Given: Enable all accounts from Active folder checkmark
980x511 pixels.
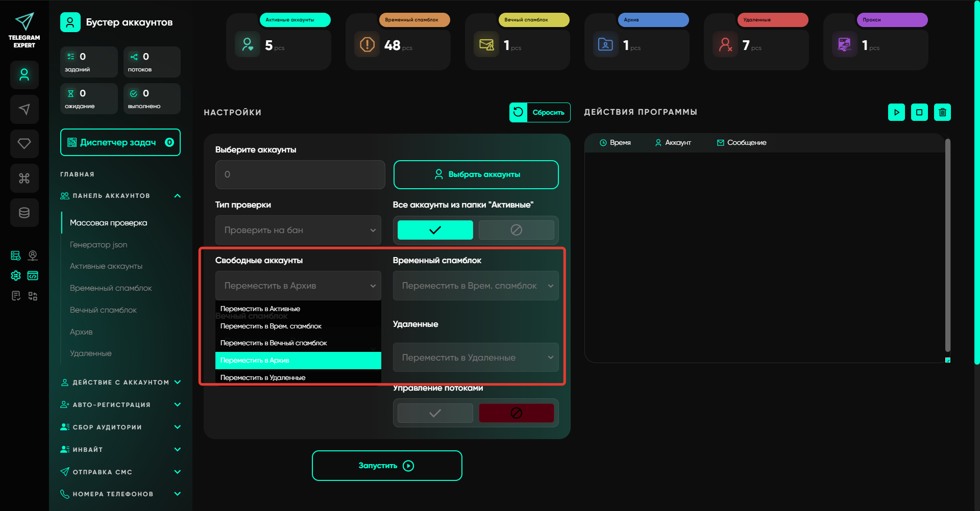Looking at the screenshot, I should click(x=435, y=230).
